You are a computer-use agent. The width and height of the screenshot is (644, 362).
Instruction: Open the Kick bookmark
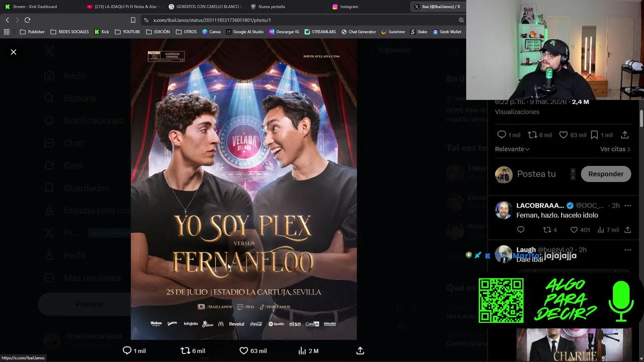pyautogui.click(x=102, y=32)
